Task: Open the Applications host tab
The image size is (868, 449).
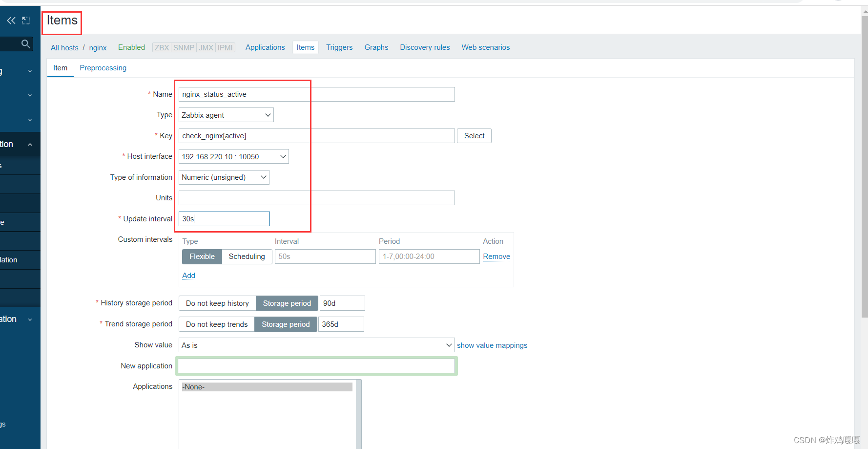Action: point(265,47)
